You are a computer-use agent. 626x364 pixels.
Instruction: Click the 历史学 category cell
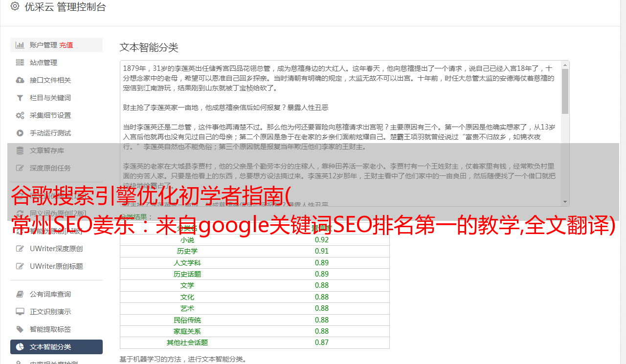click(x=187, y=251)
